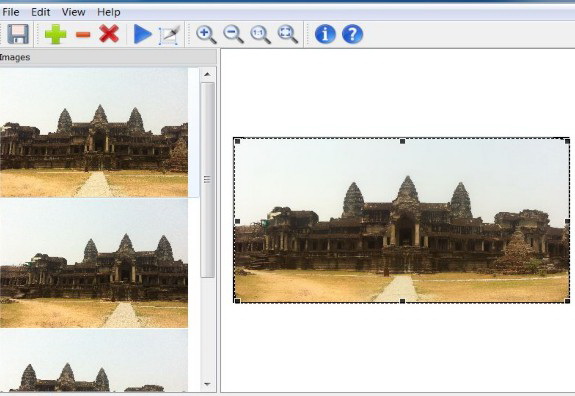Select the third temple thumbnail at list bottom
Viewport: 575px width, 396px height.
pos(94,360)
